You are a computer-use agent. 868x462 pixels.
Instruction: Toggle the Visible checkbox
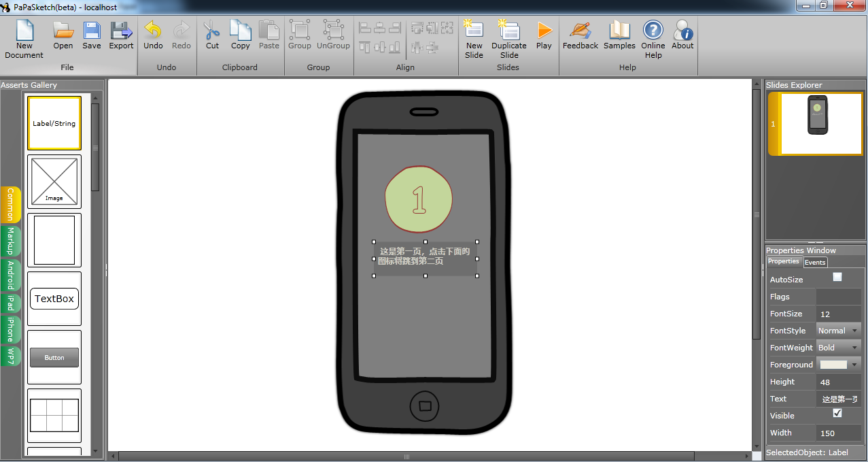(837, 413)
